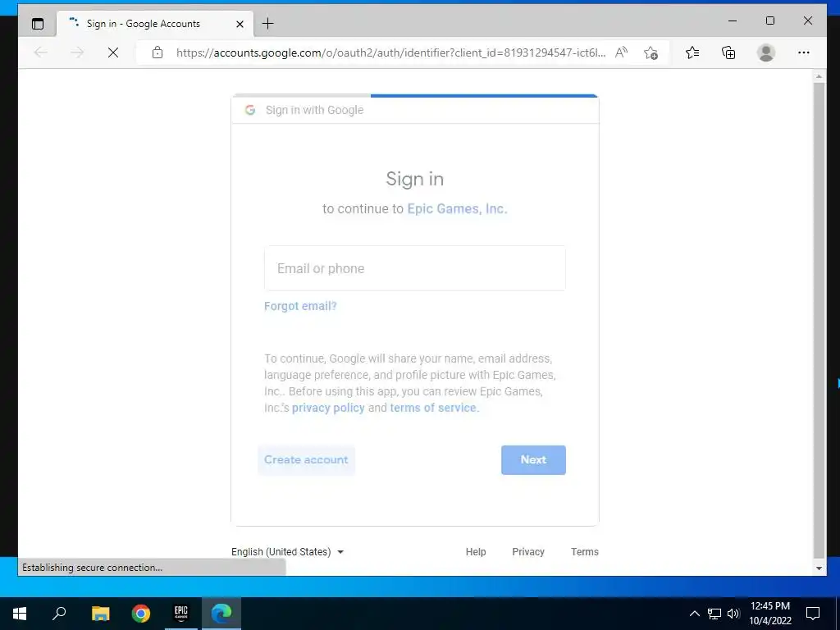Viewport: 840px width, 630px height.
Task: Launch Google Chrome from taskbar
Action: click(x=141, y=614)
